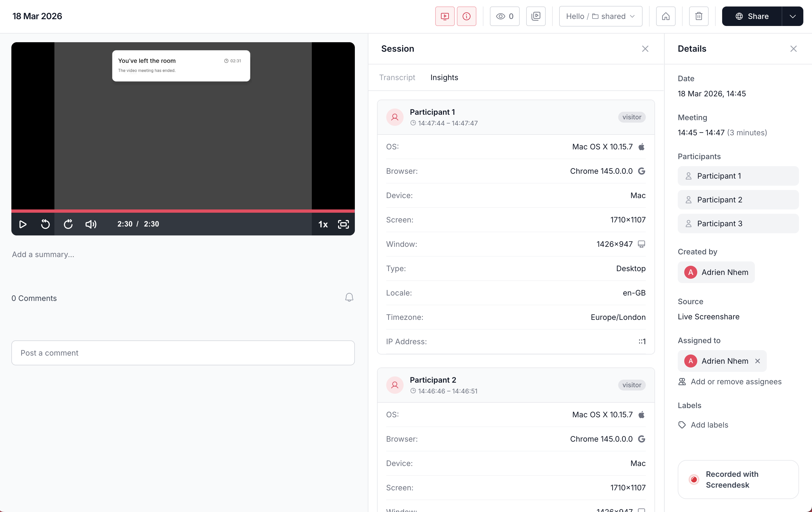The height and width of the screenshot is (512, 812).
Task: Delete the recording with the trash icon
Action: [698, 16]
